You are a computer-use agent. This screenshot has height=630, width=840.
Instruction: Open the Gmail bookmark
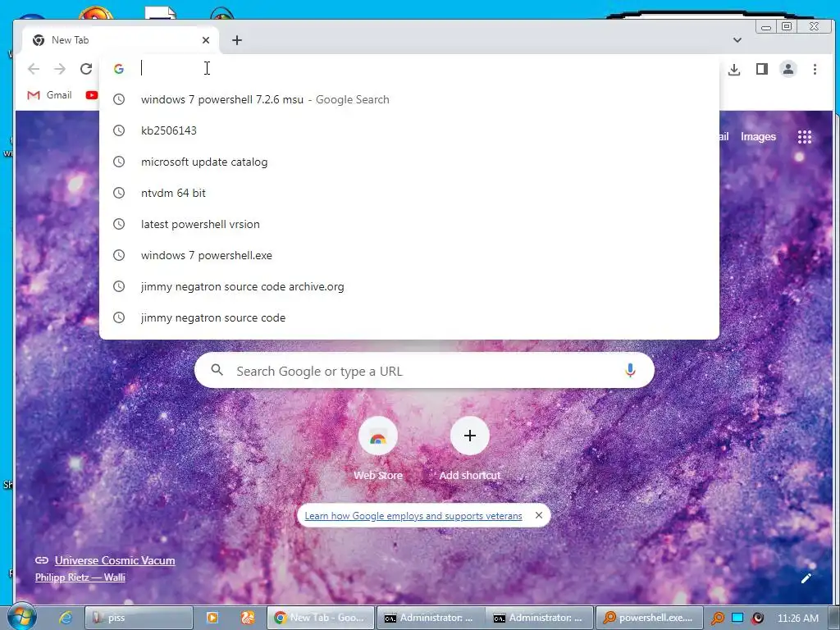click(x=49, y=95)
